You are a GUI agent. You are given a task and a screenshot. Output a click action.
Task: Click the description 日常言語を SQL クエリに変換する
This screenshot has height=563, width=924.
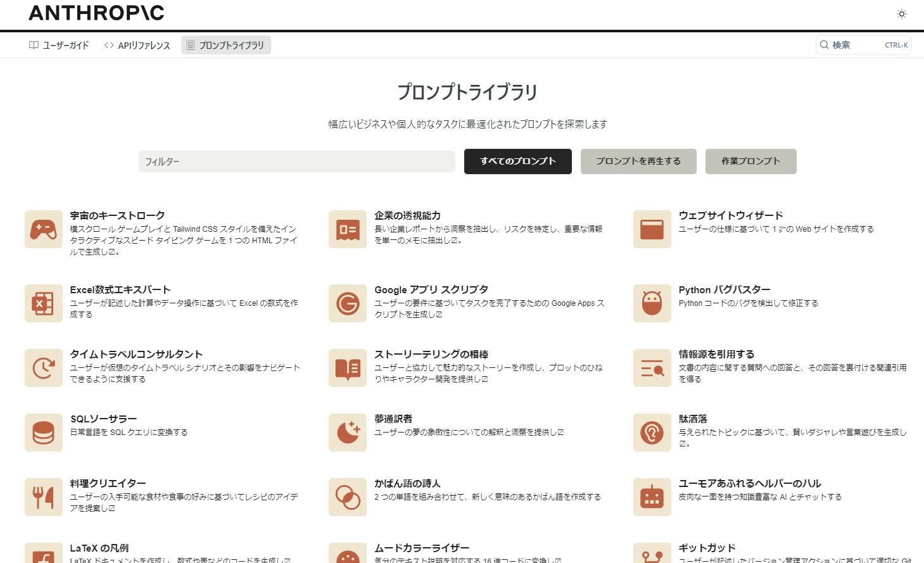tap(129, 433)
